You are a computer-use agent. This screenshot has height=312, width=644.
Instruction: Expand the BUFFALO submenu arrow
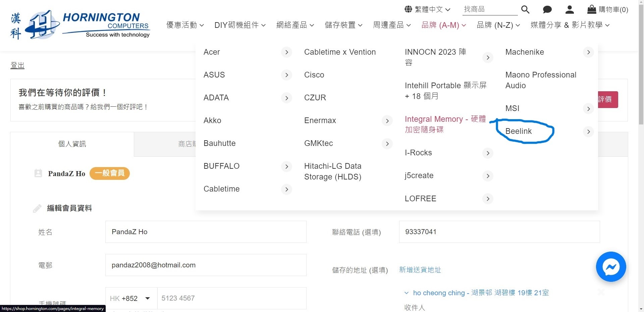point(286,166)
